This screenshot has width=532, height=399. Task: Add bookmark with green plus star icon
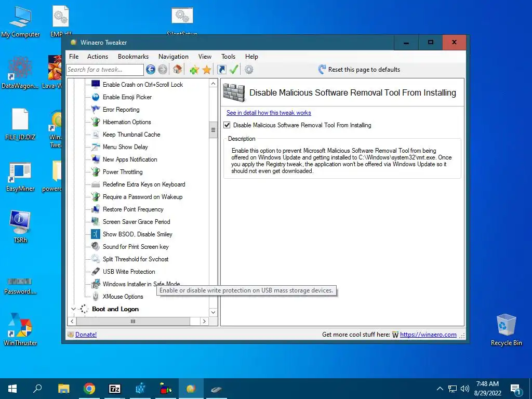194,70
